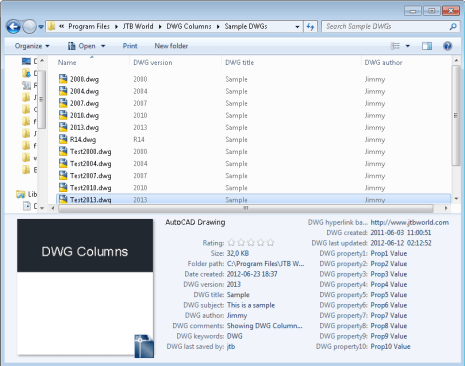Click the change view icon

click(395, 46)
